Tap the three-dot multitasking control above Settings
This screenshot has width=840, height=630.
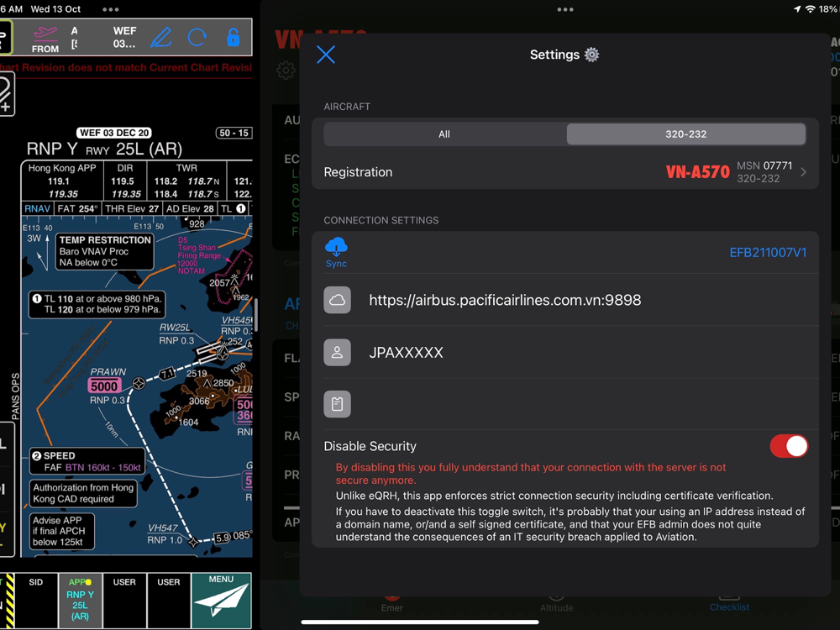click(x=565, y=9)
